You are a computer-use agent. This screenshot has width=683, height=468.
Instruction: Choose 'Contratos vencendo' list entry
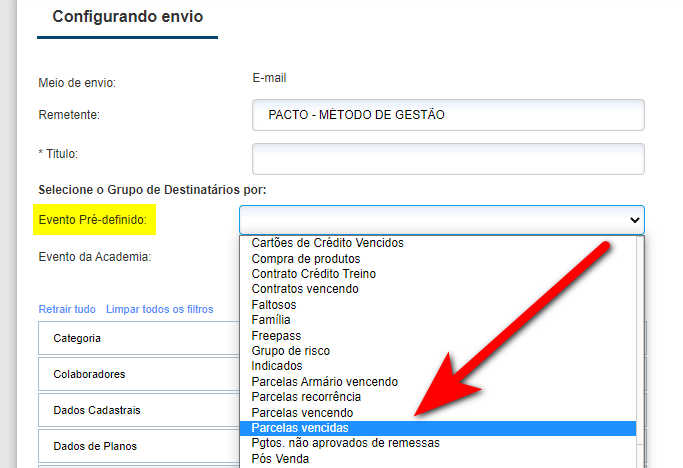tap(304, 289)
